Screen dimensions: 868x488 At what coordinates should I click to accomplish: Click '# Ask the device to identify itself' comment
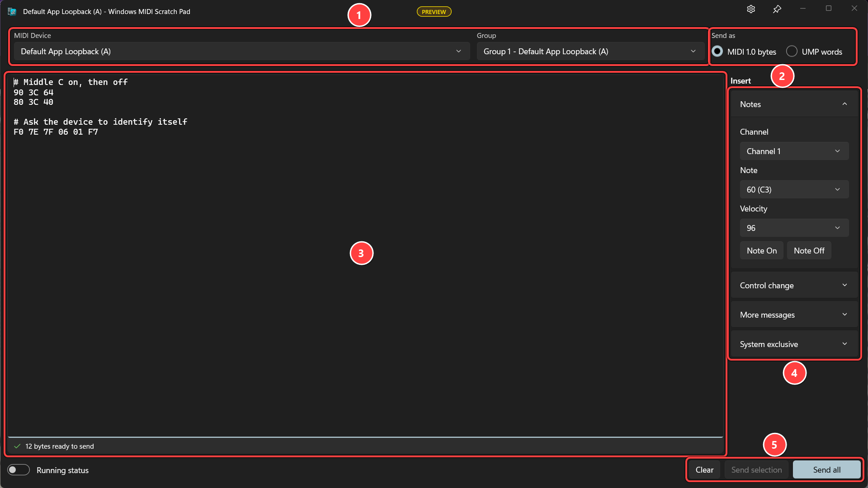pos(100,122)
